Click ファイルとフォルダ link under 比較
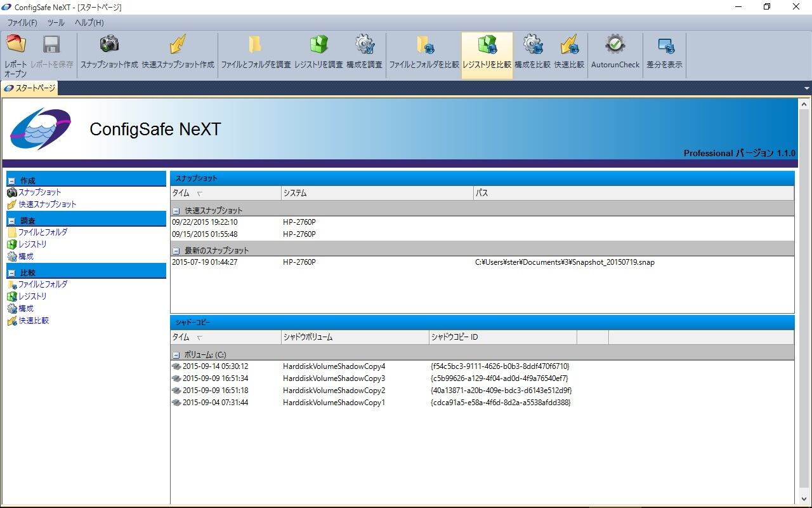Image resolution: width=812 pixels, height=508 pixels. (43, 284)
